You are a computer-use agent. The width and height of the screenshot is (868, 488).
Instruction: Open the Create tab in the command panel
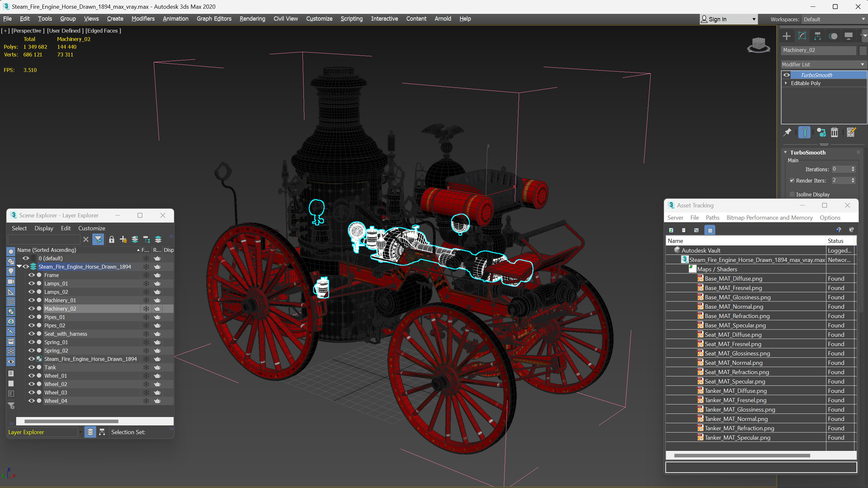(x=786, y=36)
